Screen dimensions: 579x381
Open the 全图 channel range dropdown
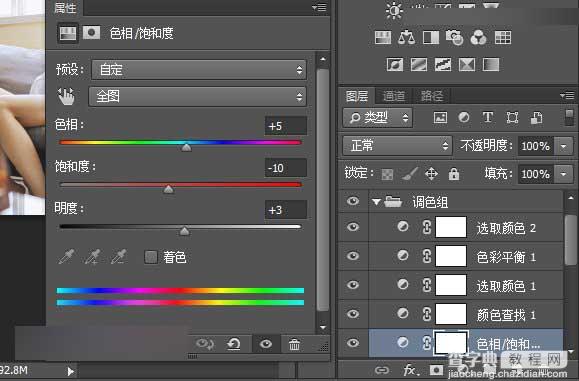[198, 96]
